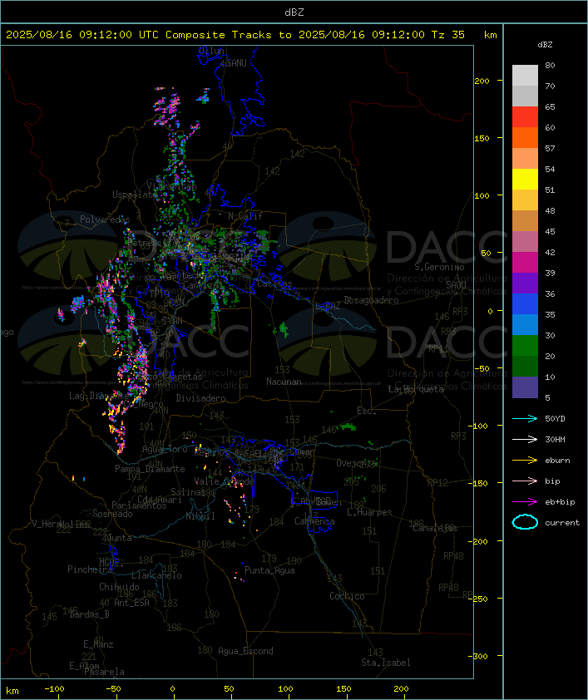This screenshot has width=588, height=700.
Task: Click the 'Pampa_Diamante' map label
Action: (150, 469)
